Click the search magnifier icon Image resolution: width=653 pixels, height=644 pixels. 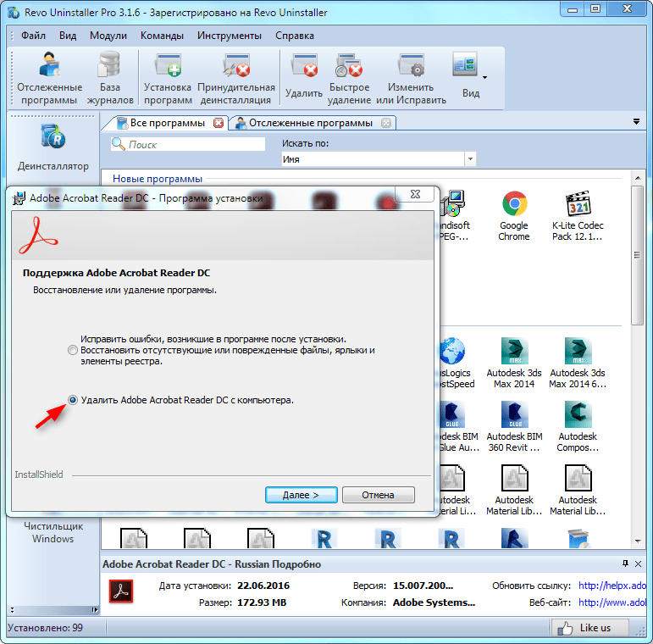coord(119,144)
